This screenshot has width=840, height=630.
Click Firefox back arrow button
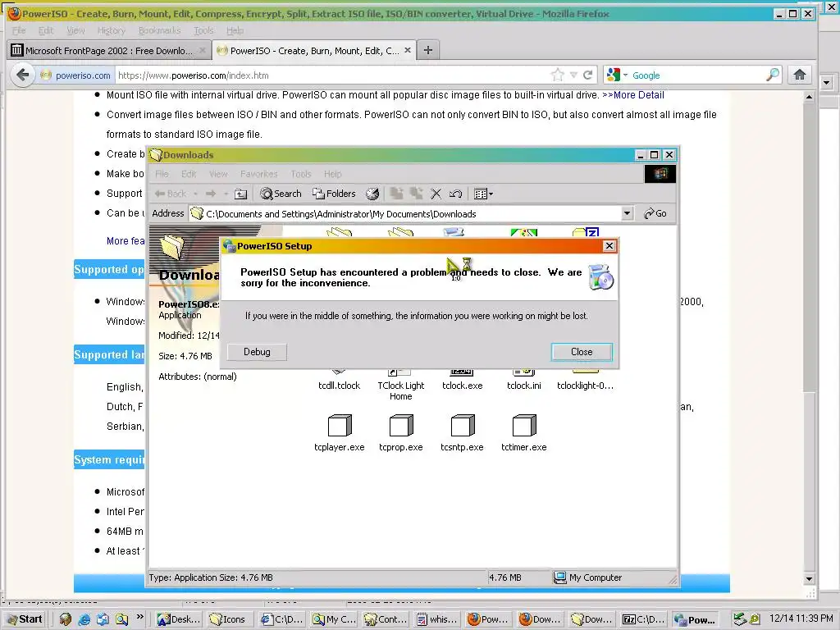pos(22,75)
